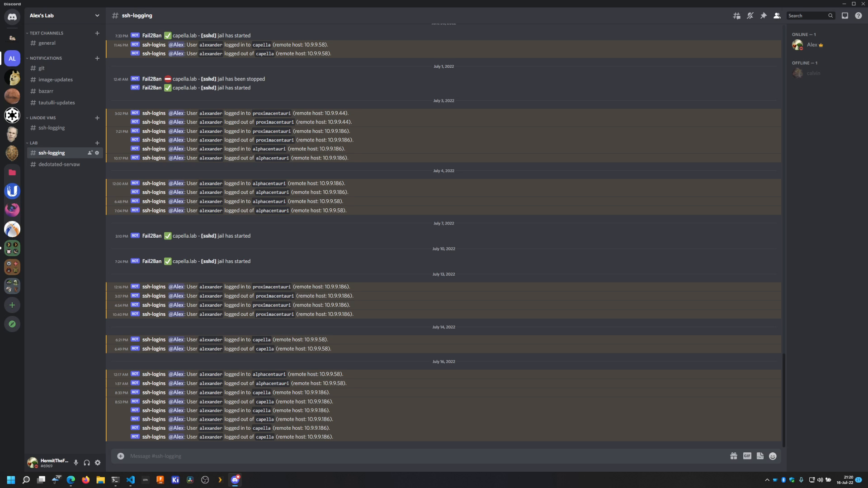This screenshot has width=868, height=488.
Task: Open the gift Nitro icon
Action: point(733,456)
